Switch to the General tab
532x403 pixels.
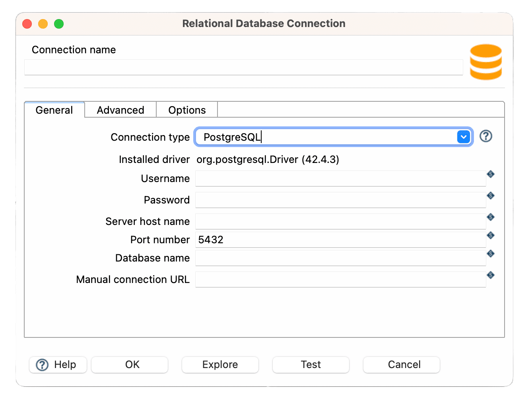[54, 110]
